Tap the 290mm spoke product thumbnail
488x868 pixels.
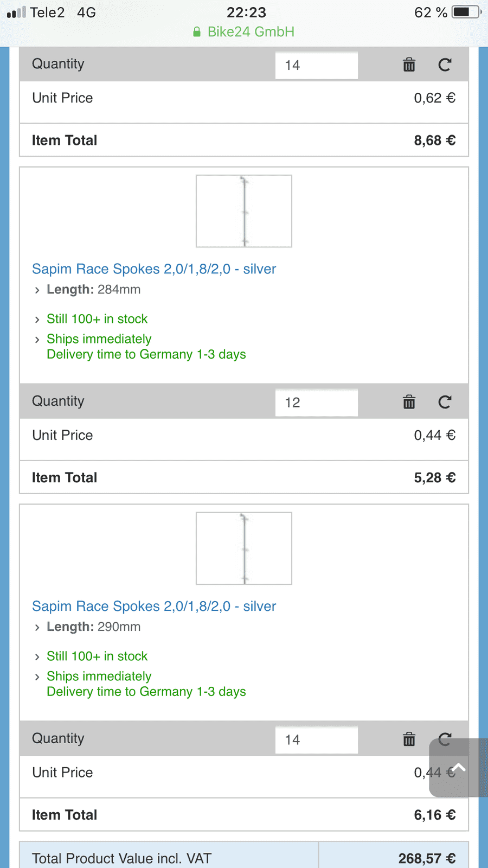click(244, 548)
